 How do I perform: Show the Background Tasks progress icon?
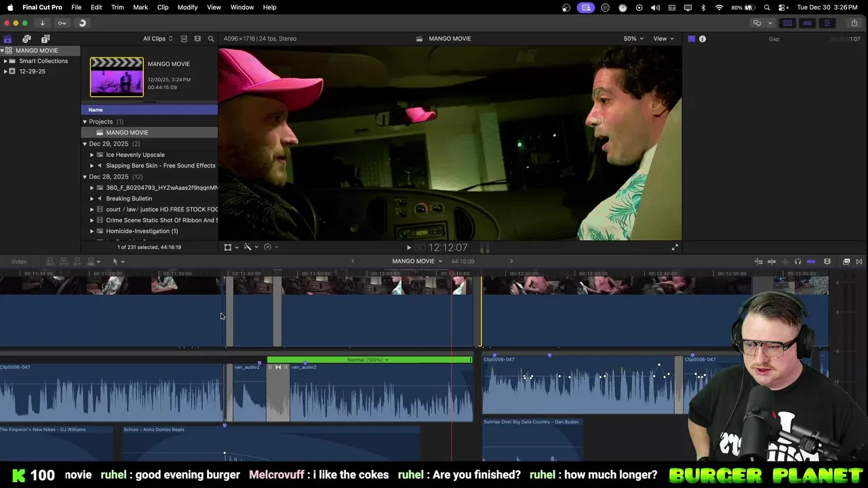(x=82, y=23)
